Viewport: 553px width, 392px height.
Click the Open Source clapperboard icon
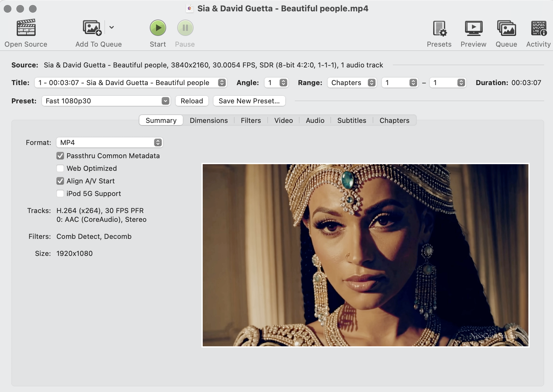click(x=26, y=28)
